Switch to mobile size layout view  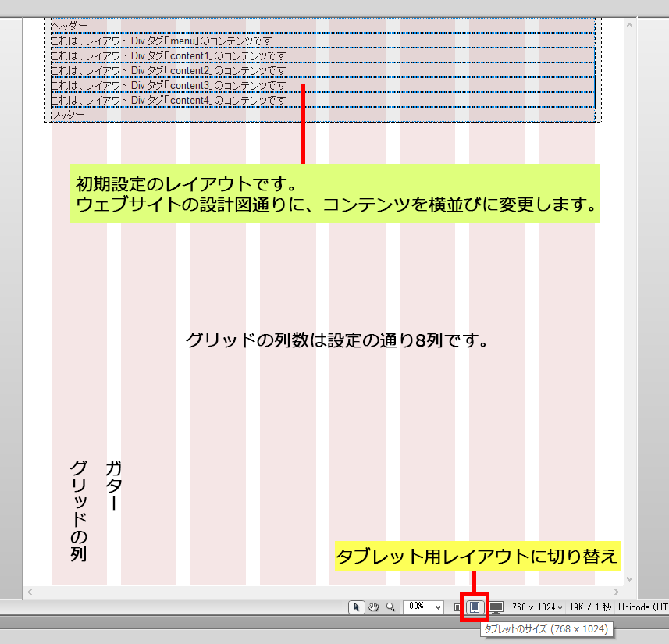click(x=457, y=607)
